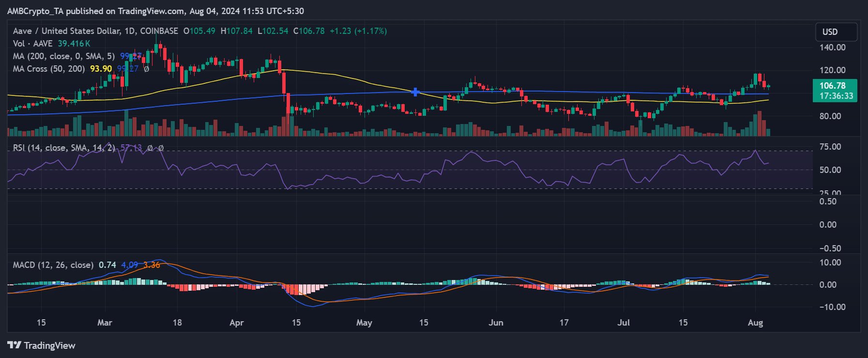Click the Aug date axis label
This screenshot has height=358, width=868.
(x=755, y=323)
